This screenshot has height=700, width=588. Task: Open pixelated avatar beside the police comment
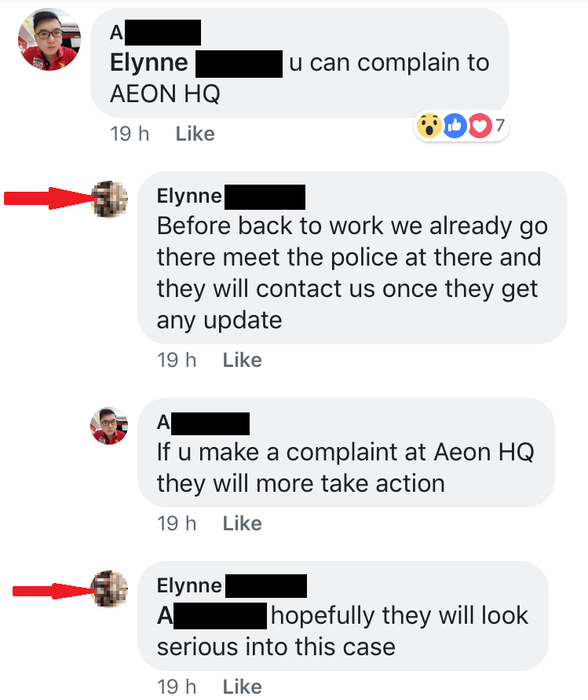pyautogui.click(x=109, y=199)
